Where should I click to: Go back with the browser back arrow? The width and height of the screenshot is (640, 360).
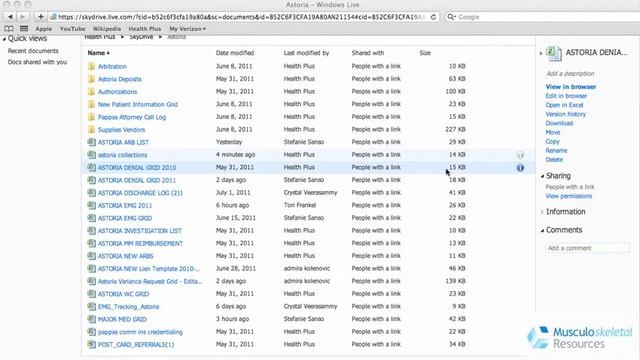(10, 17)
